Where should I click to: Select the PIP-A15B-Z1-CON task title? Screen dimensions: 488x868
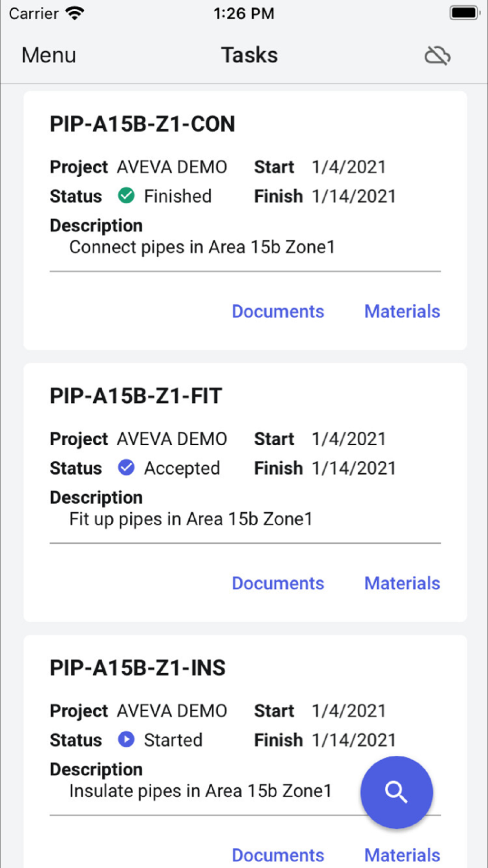[x=142, y=124]
